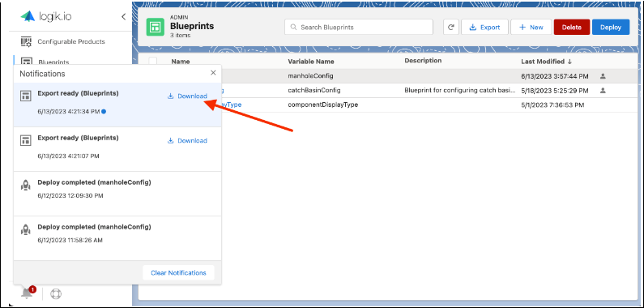The height and width of the screenshot is (308, 644).
Task: Click the red Delete button
Action: (572, 27)
